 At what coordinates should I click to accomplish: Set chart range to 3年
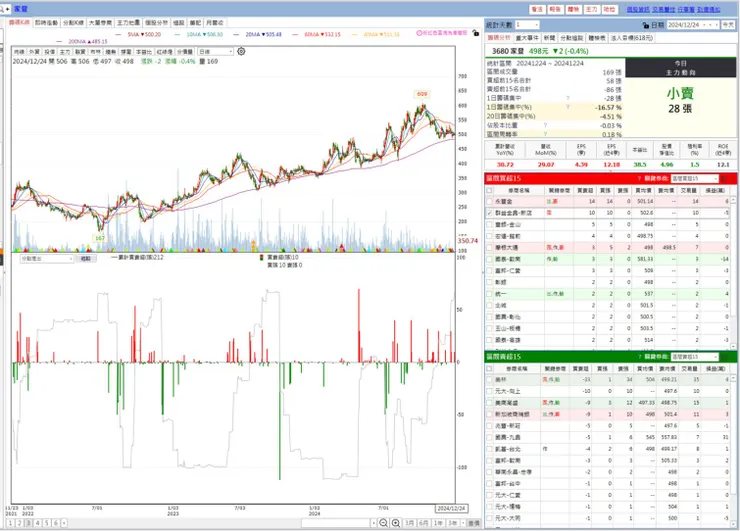[x=453, y=523]
